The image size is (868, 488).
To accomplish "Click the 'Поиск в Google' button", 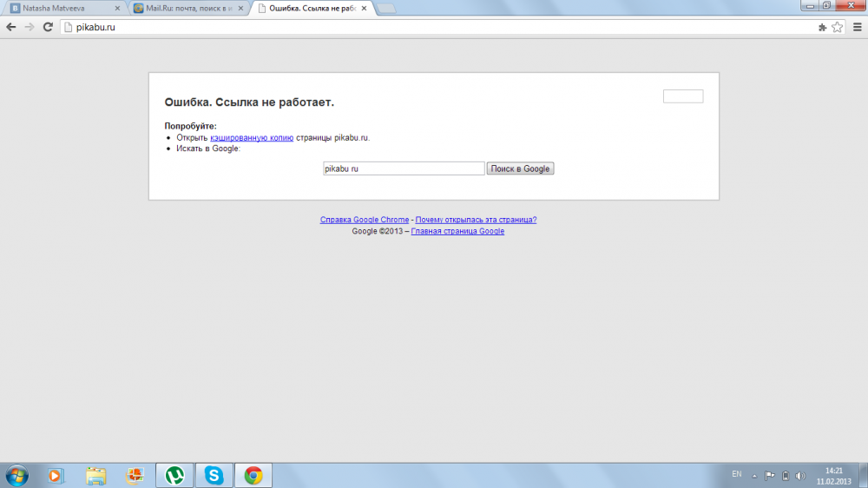I will pos(520,168).
